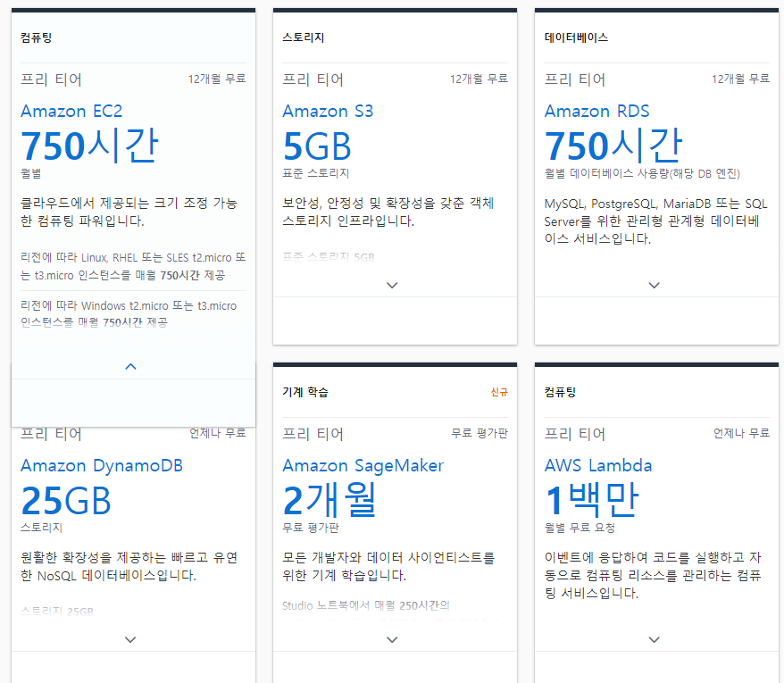Click '프리 티어' label on the S3 card
Viewport: 784px width, 683px height.
point(313,79)
